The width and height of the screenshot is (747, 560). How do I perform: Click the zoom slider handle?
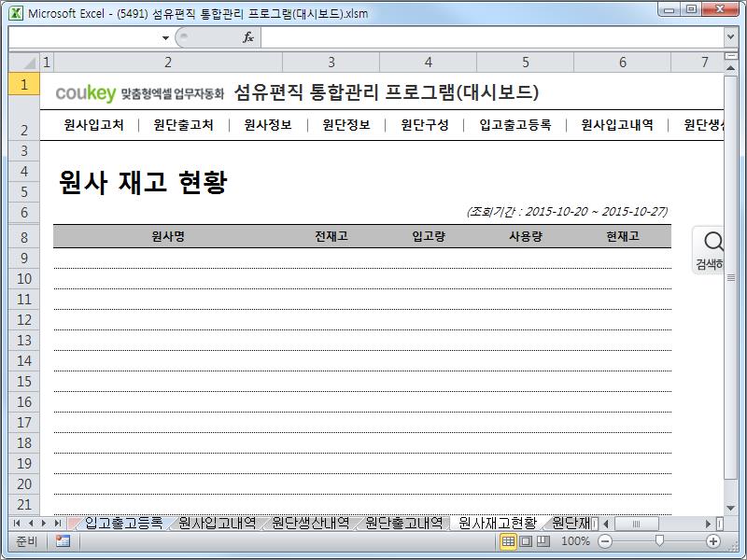coord(659,540)
